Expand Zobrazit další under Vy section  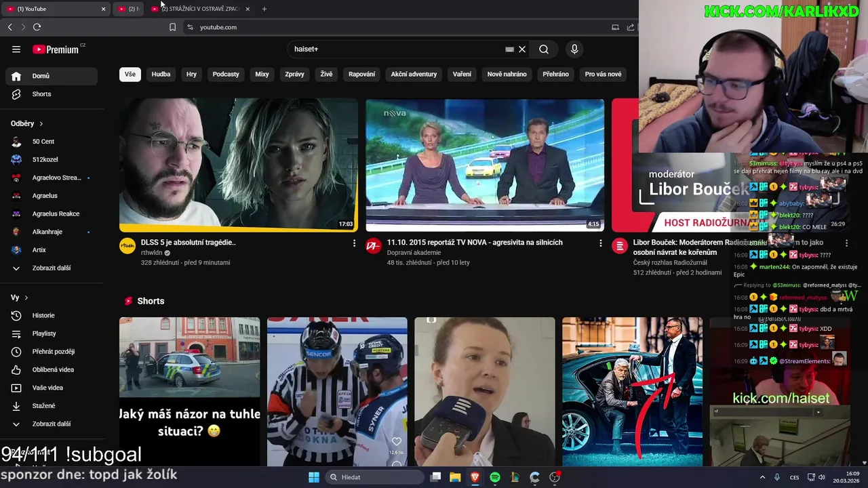click(52, 424)
